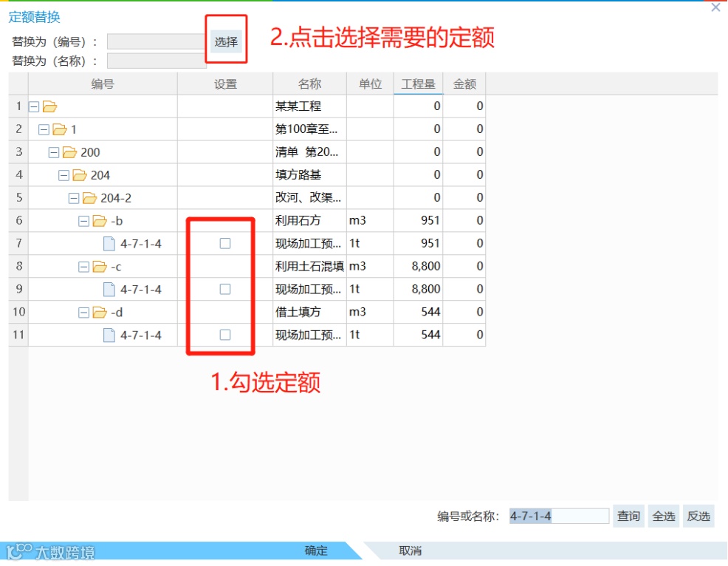Select the 借土填方 name cell
This screenshot has width=728, height=566.
pyautogui.click(x=309, y=312)
